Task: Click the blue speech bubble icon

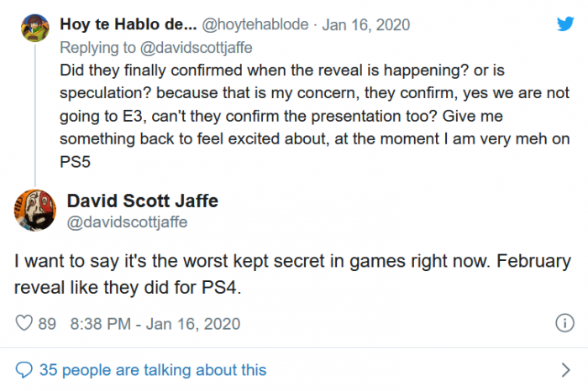Action: [x=24, y=369]
